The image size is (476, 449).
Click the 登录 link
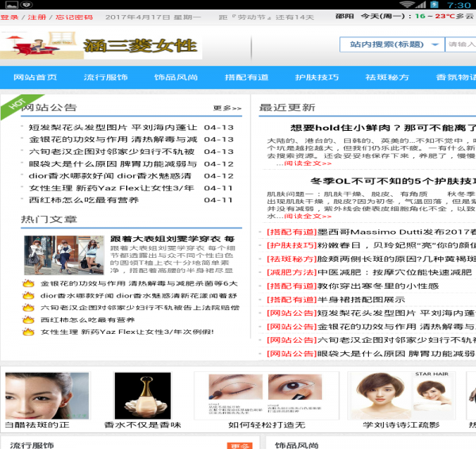10,17
